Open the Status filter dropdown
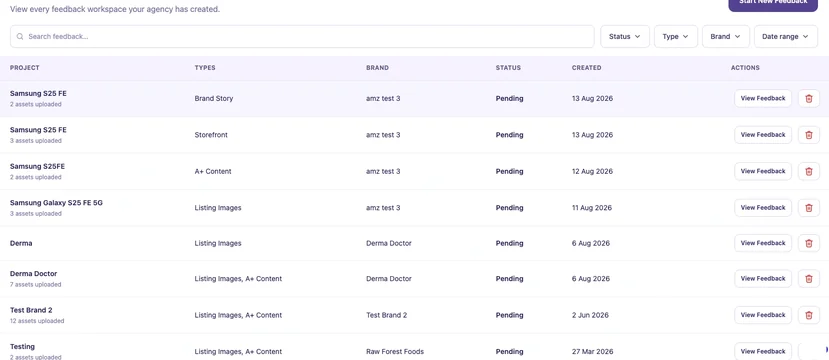The height and width of the screenshot is (360, 829). tap(625, 36)
